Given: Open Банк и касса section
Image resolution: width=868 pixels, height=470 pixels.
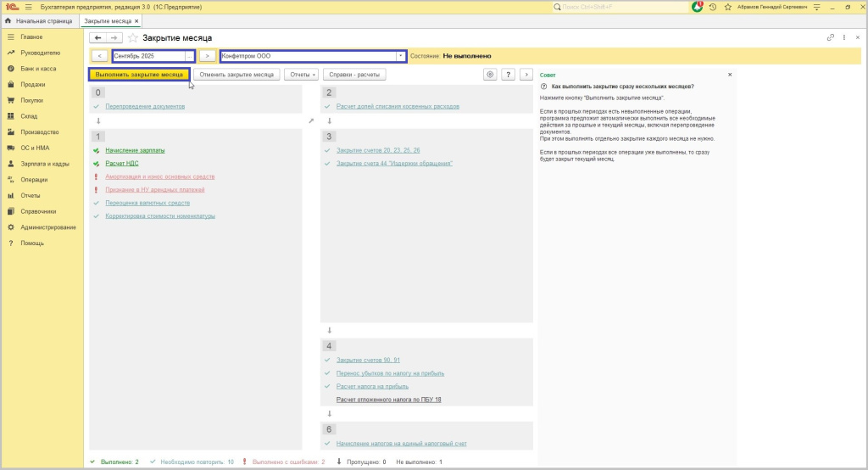Looking at the screenshot, I should pos(38,69).
